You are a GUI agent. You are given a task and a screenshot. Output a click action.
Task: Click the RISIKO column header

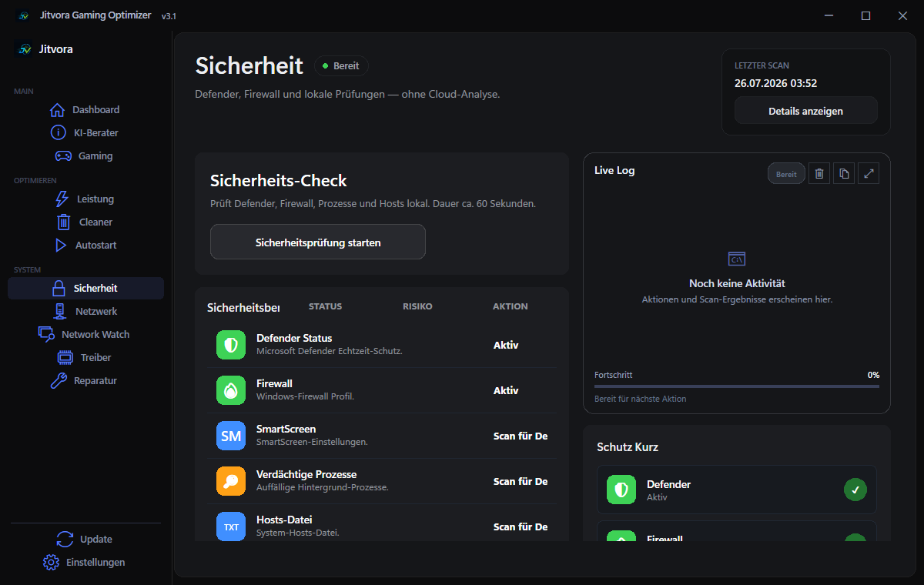(417, 306)
